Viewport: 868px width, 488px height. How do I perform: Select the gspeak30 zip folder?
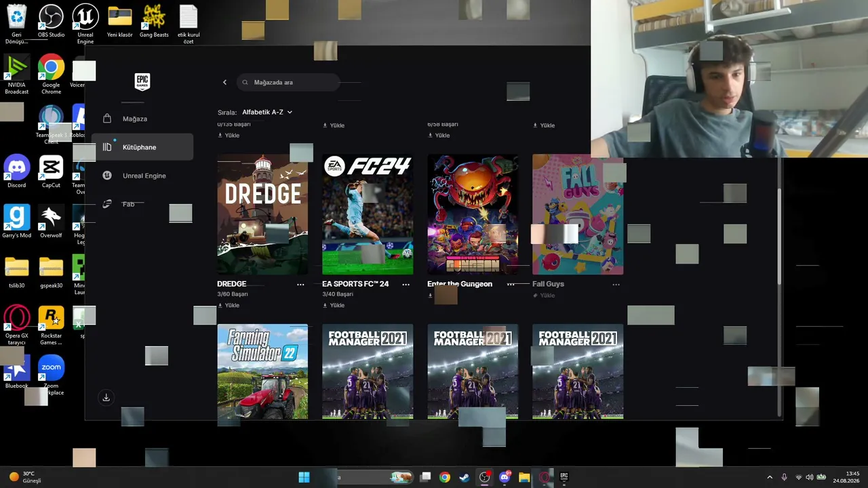pyautogui.click(x=51, y=272)
